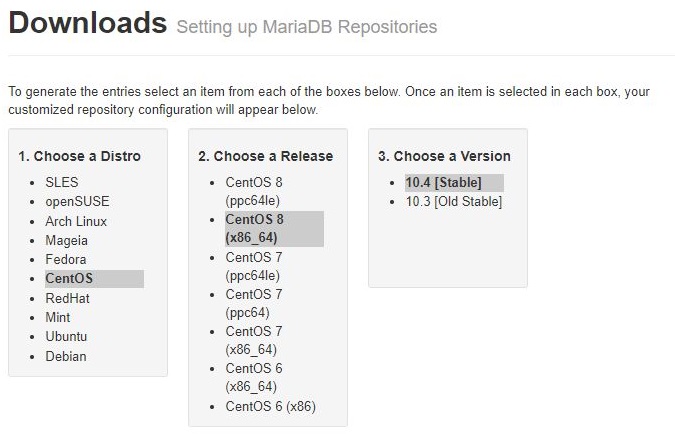Select CentOS 7 (ppc64le) release

click(254, 266)
